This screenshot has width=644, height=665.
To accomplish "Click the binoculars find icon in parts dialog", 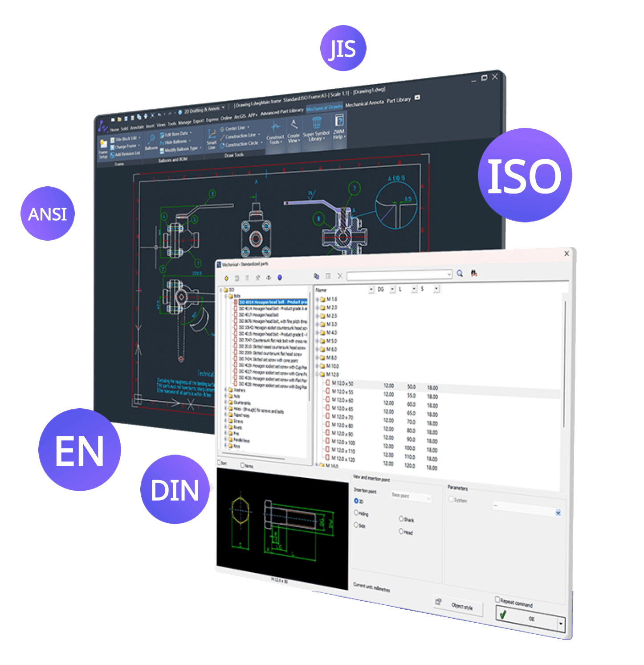I will 474,273.
